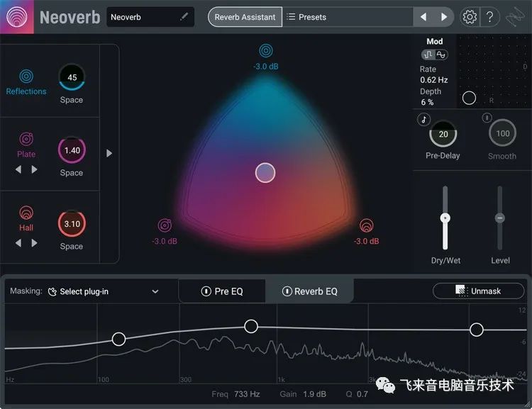
Task: Open settings gear
Action: [x=470, y=17]
